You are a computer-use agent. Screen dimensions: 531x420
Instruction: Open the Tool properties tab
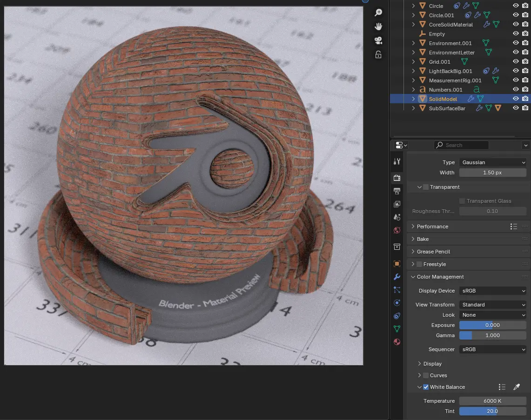397,161
